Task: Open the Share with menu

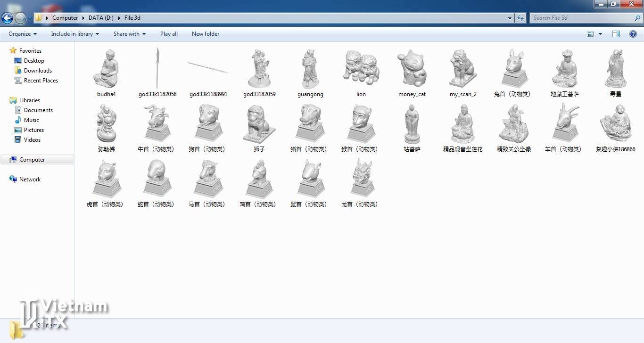Action: [129, 34]
